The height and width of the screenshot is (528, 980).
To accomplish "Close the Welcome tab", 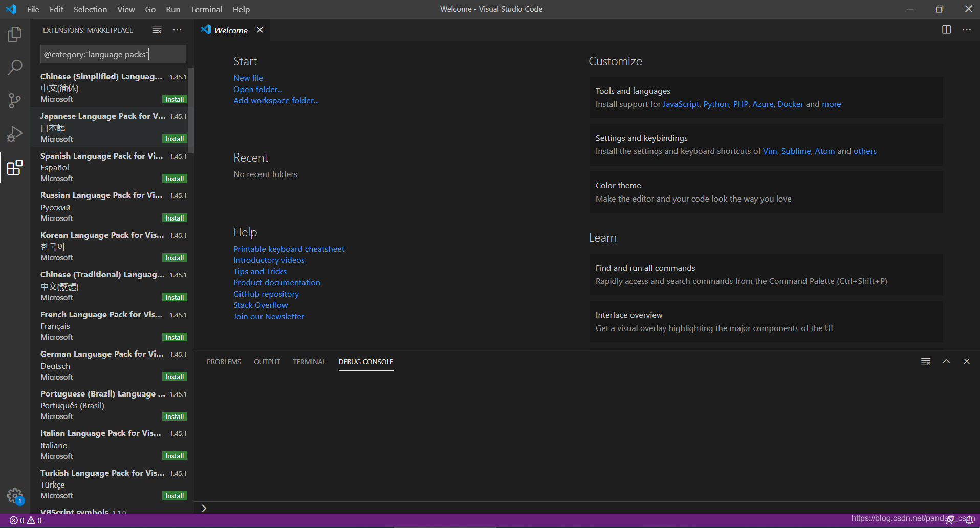I will [x=260, y=30].
